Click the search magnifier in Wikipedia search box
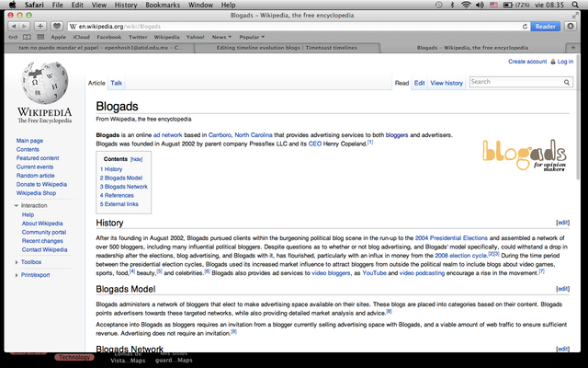Image resolution: width=588 pixels, height=368 pixels. point(567,82)
